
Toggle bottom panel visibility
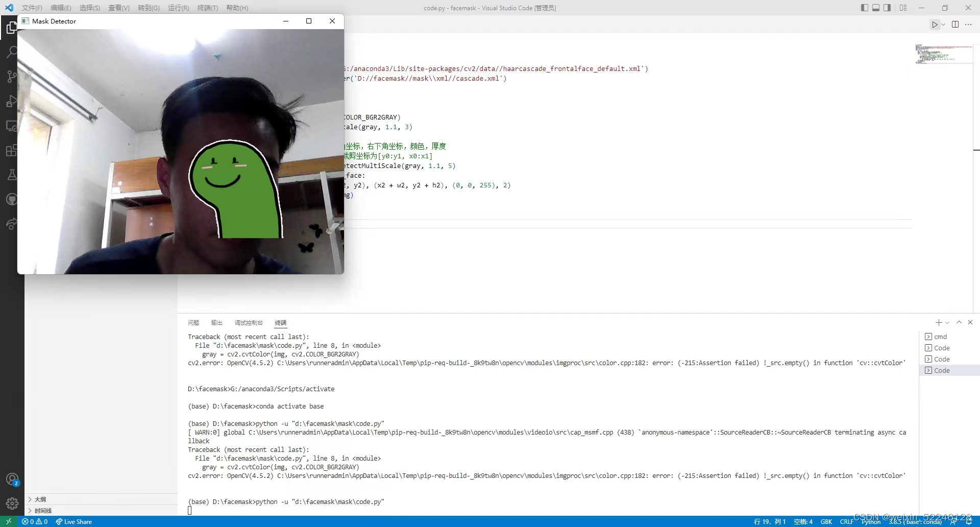coord(876,8)
